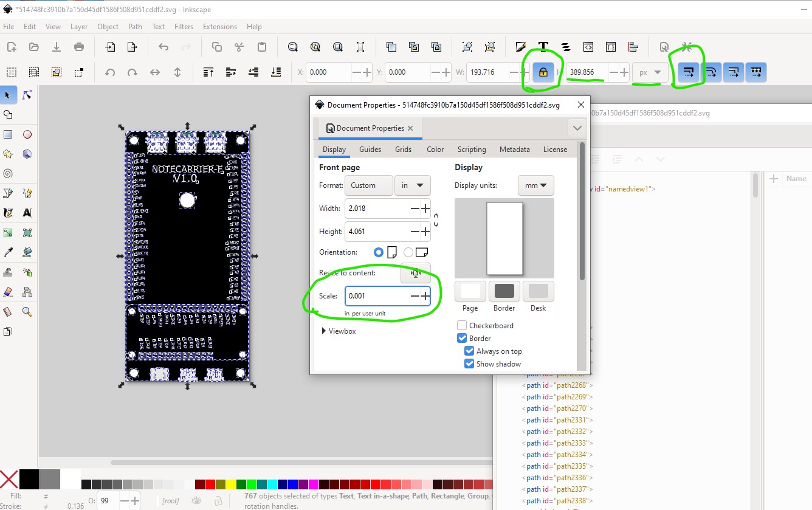Switch to the Metadata tab
Screen dimensions: 812x510
pos(515,150)
